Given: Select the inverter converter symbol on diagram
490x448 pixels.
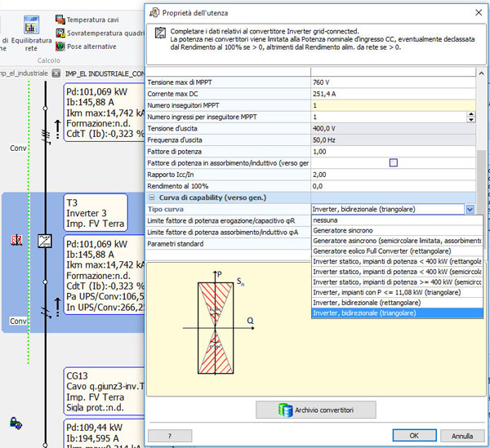Looking at the screenshot, I should [45, 241].
